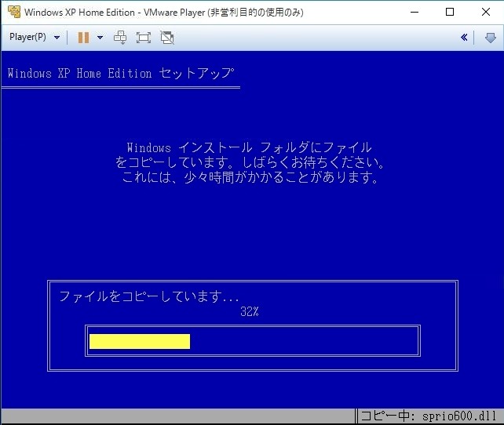
Task: Expand the Player(P) dropdown arrow
Action: [x=57, y=38]
